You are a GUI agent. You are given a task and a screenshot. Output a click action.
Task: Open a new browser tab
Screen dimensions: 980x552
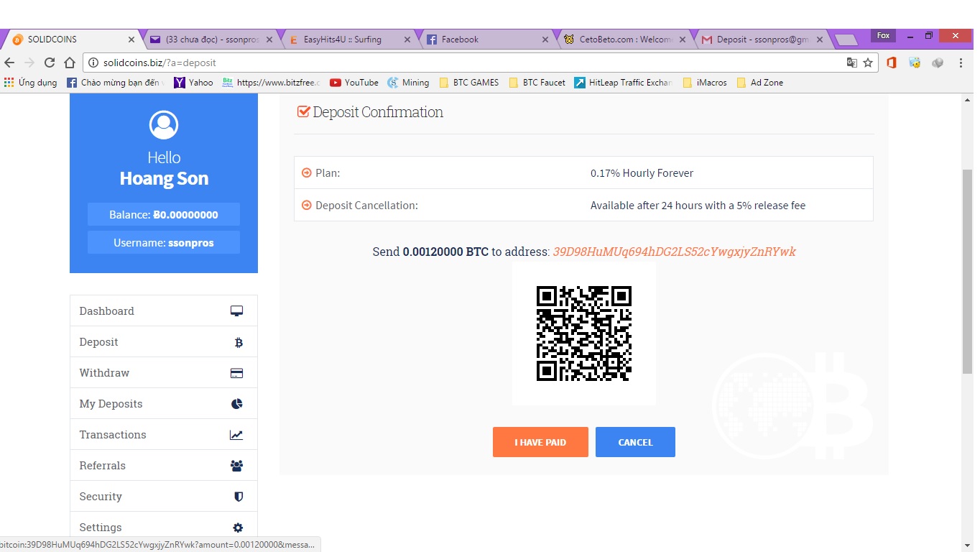pos(845,40)
